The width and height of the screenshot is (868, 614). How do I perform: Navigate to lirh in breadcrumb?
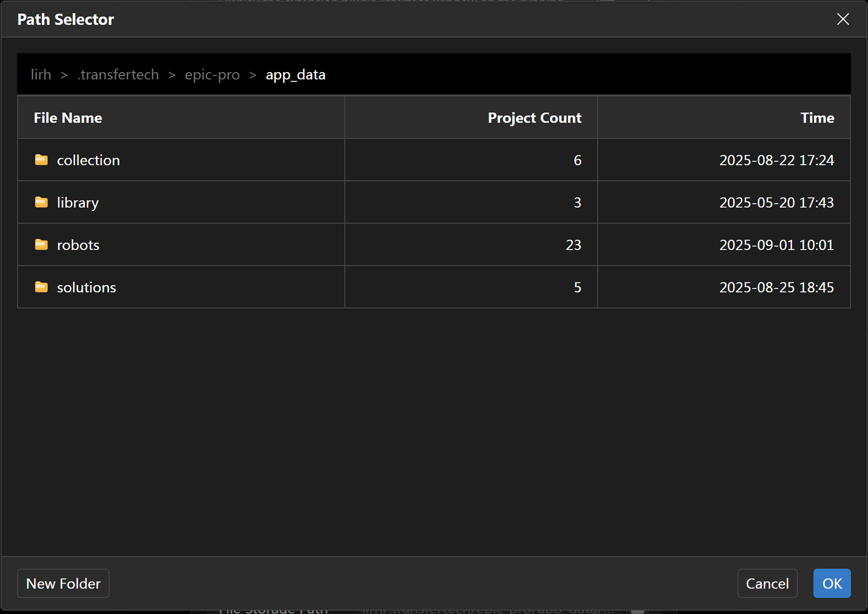[41, 75]
